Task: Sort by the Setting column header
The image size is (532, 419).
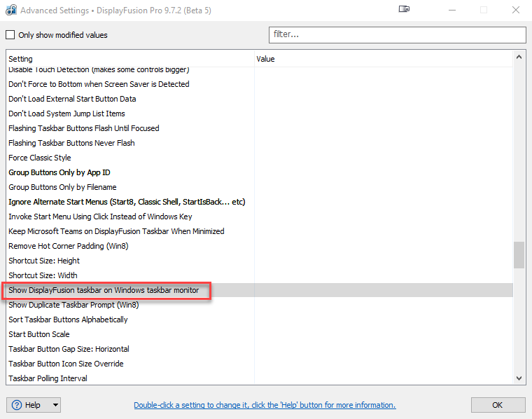Action: pos(129,59)
